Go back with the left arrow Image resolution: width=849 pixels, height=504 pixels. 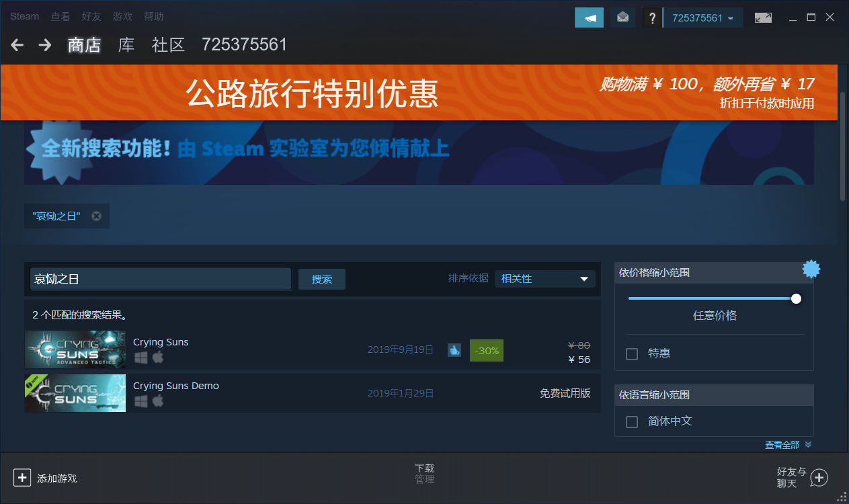click(17, 45)
